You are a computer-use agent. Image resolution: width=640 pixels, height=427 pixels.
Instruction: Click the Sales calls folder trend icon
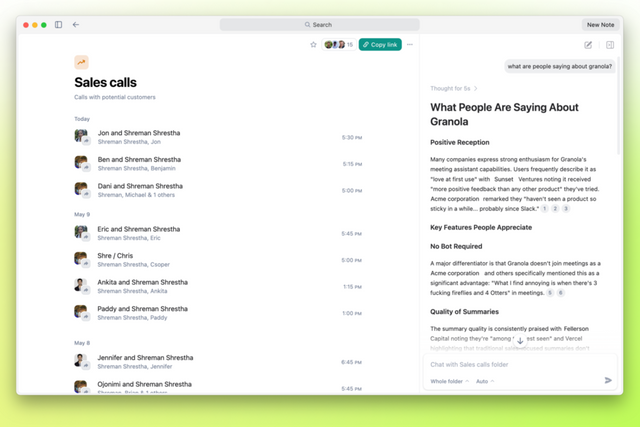[81, 62]
